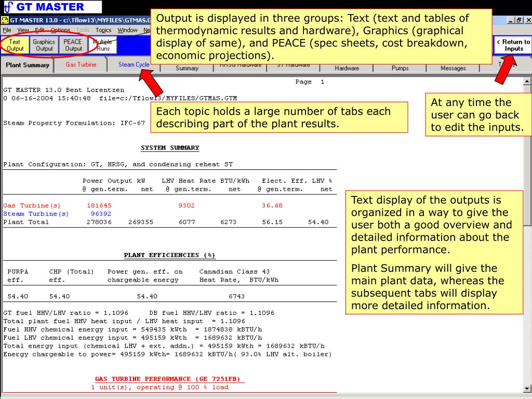Image resolution: width=532 pixels, height=399 pixels.
Task: Click the PLANT EFFICIENCIES (%) heading
Action: tap(170, 255)
